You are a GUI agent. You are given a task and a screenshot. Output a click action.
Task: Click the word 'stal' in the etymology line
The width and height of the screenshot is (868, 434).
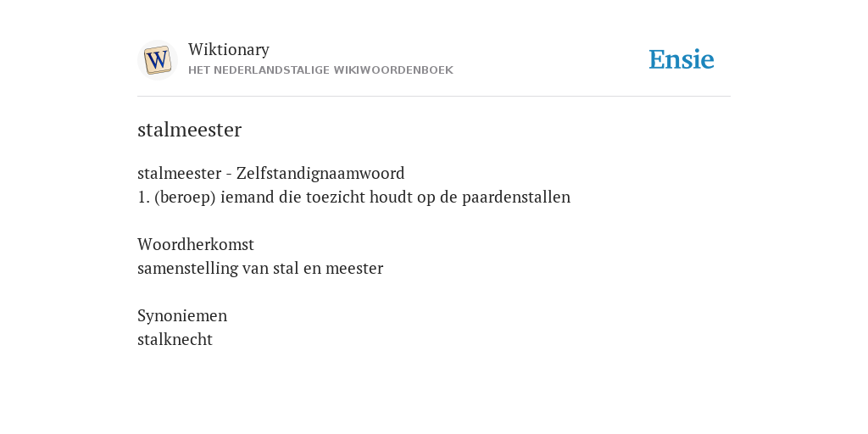coord(286,268)
